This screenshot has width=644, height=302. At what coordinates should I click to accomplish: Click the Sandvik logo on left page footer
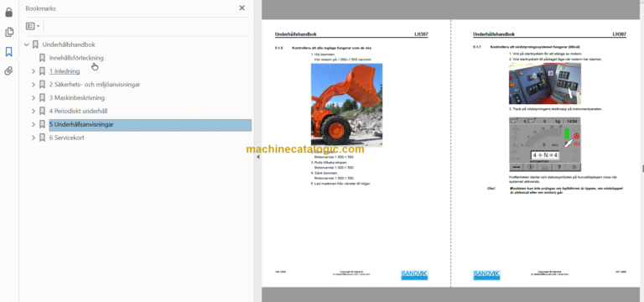point(414,275)
